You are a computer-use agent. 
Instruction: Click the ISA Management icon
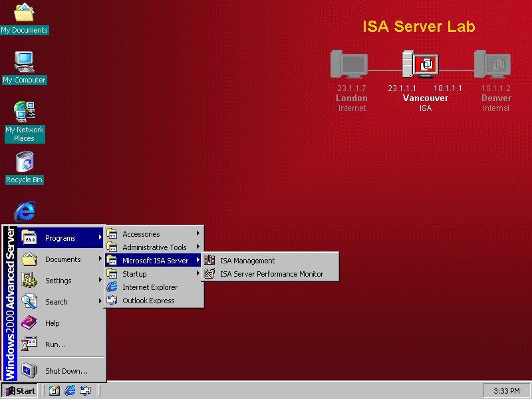(209, 261)
